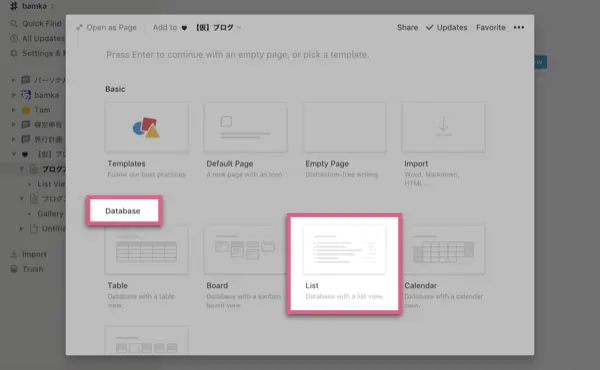Click the Board label text
The height and width of the screenshot is (370, 600).
tap(217, 285)
